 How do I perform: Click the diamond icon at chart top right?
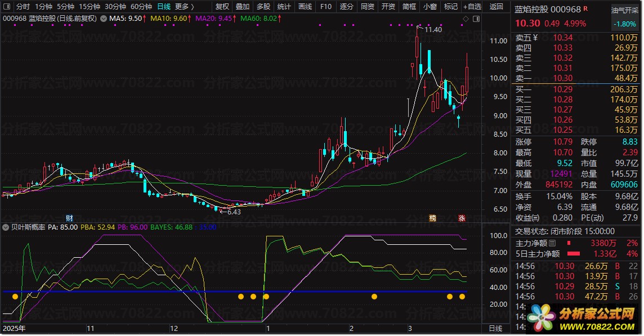tap(465, 19)
